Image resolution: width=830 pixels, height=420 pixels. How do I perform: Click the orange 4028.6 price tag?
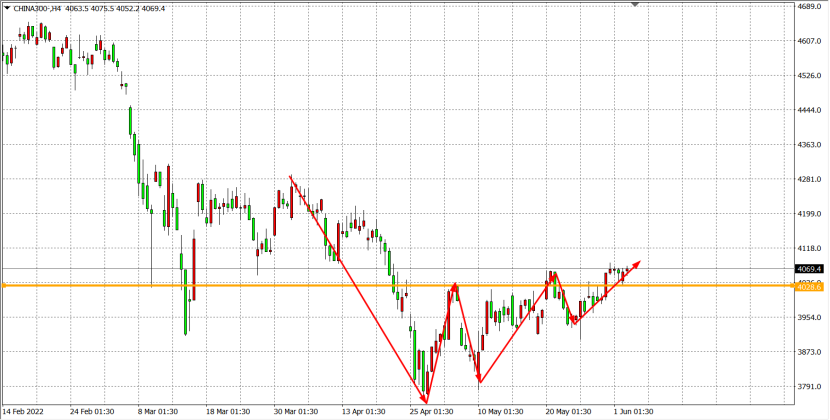click(x=809, y=286)
